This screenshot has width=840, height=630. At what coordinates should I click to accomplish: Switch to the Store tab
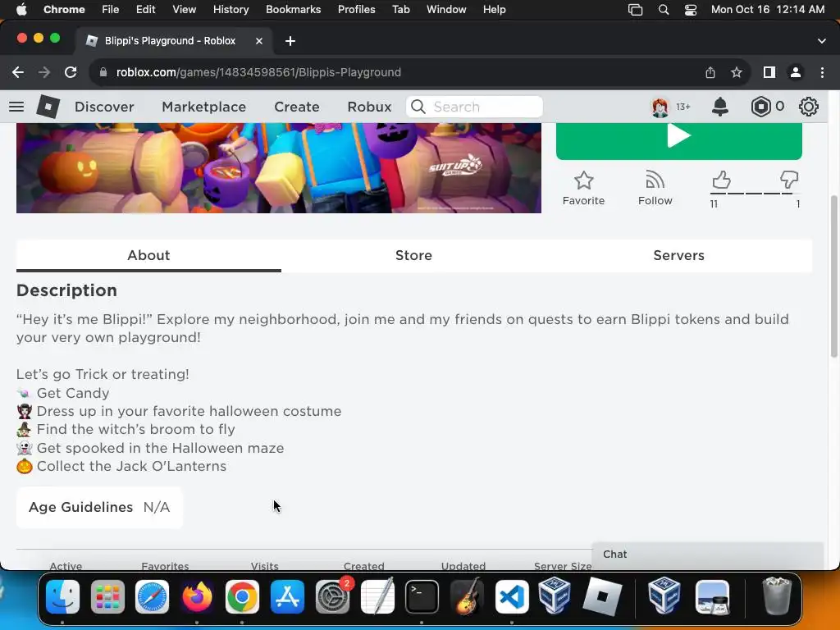coord(413,256)
